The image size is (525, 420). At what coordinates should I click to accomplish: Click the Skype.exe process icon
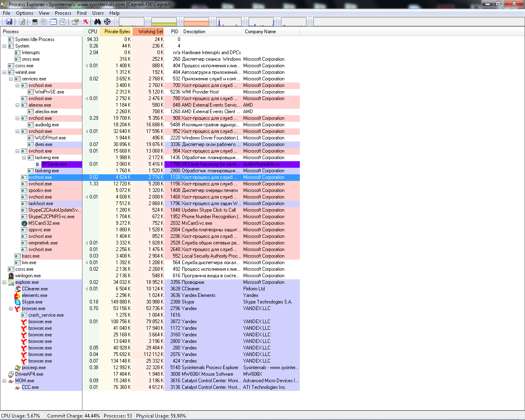(18, 302)
